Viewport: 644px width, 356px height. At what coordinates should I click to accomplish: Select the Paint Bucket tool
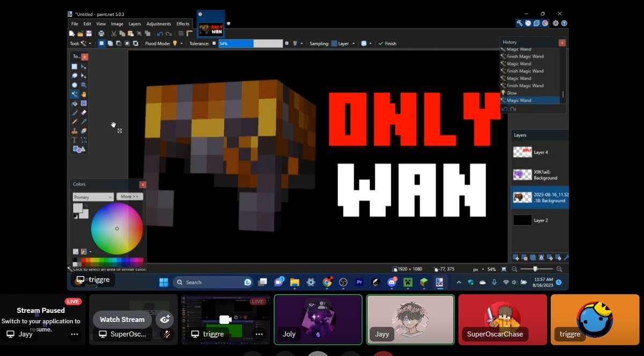tap(75, 103)
